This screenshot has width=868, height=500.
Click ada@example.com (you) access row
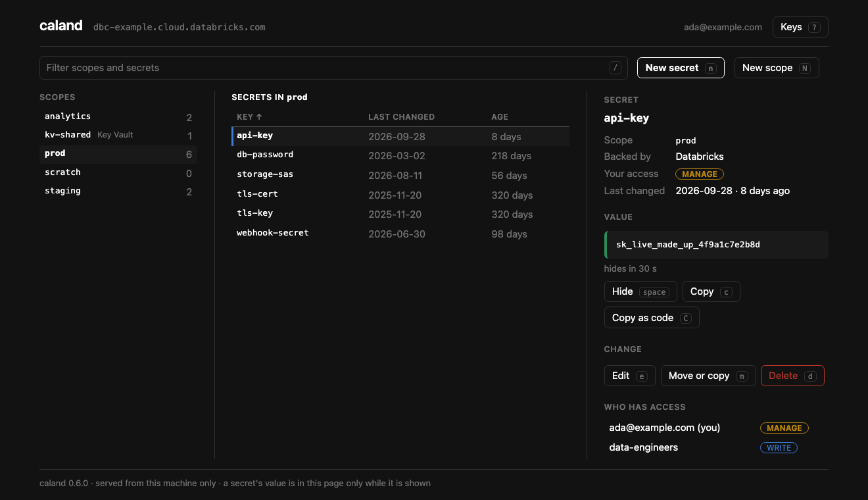716,428
